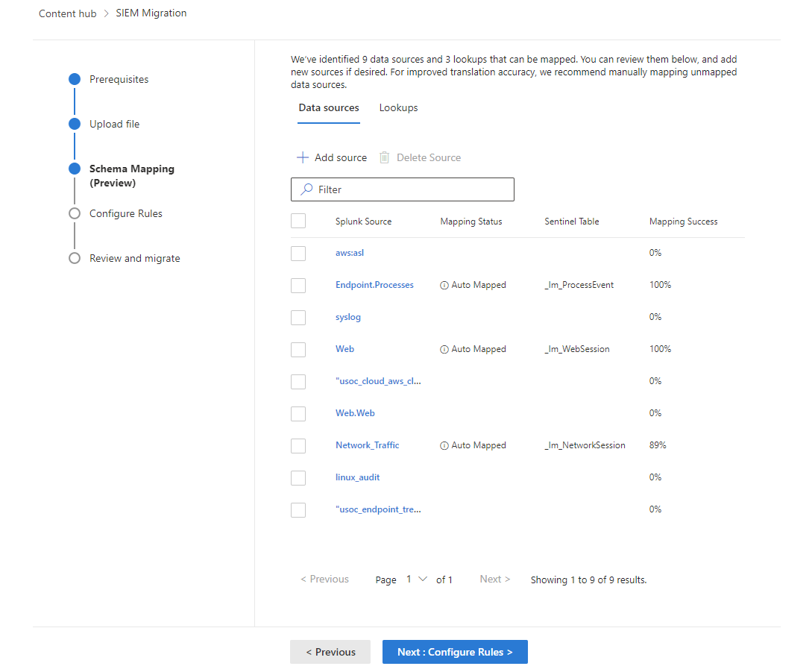This screenshot has width=812, height=672.
Task: Select the Data sources tab
Action: [x=329, y=107]
